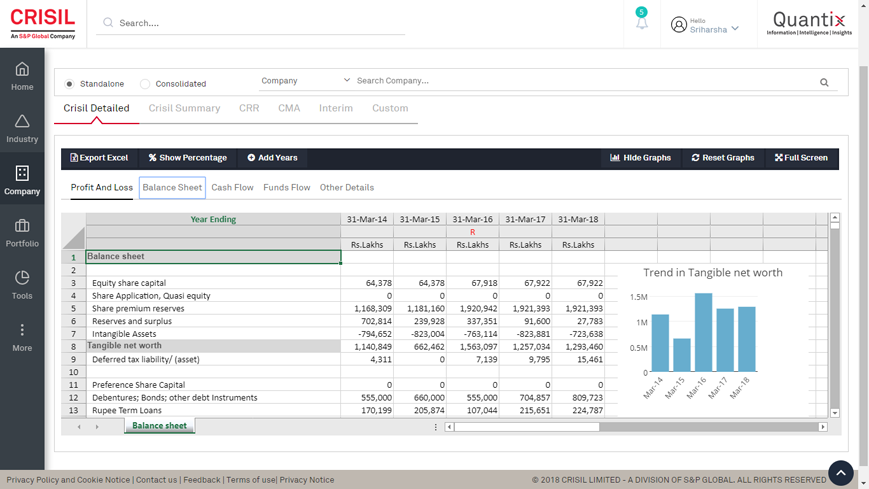Switch to the Cash Flow tab
Screen dimensions: 869x489
click(x=232, y=187)
